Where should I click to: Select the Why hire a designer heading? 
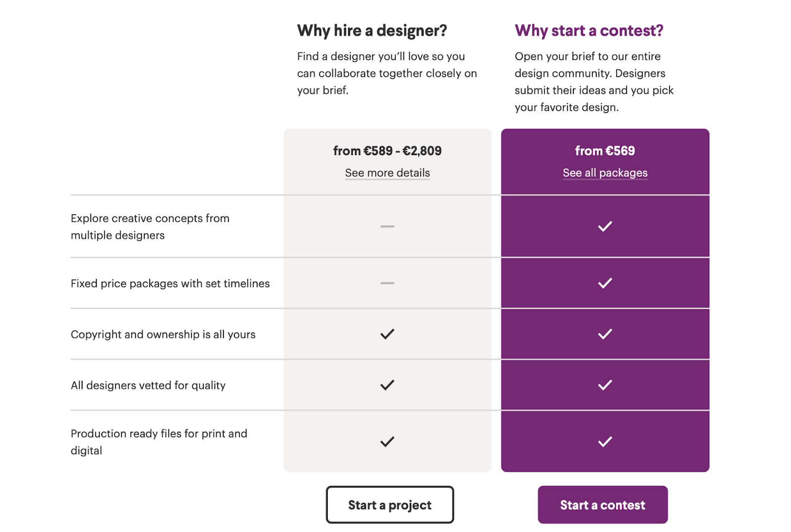point(372,31)
